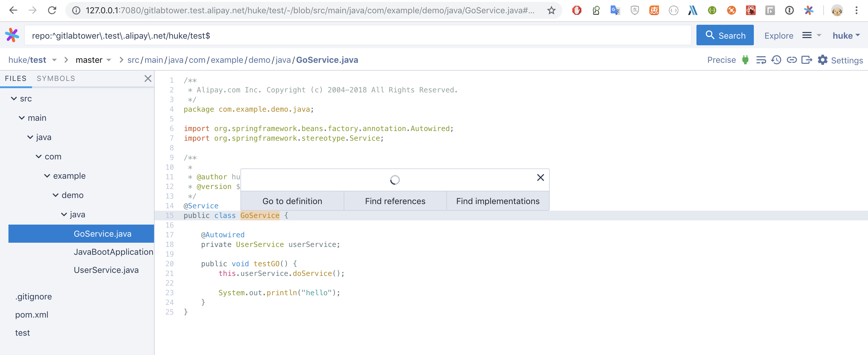Screen dimensions: 868x355
Task: Click the Find references button
Action: [x=395, y=201]
